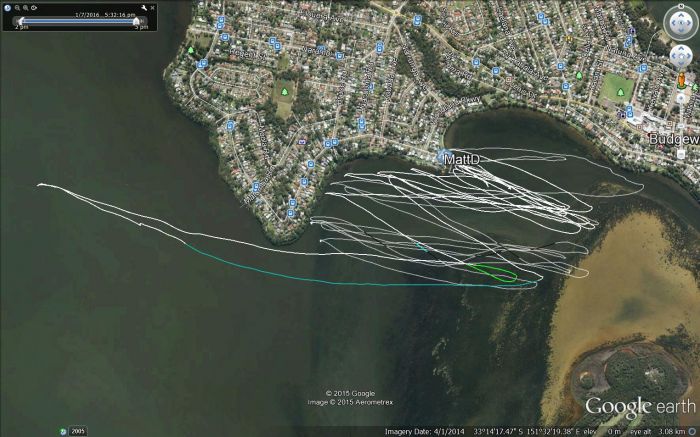Zoom out the time slider range

[x=17, y=8]
